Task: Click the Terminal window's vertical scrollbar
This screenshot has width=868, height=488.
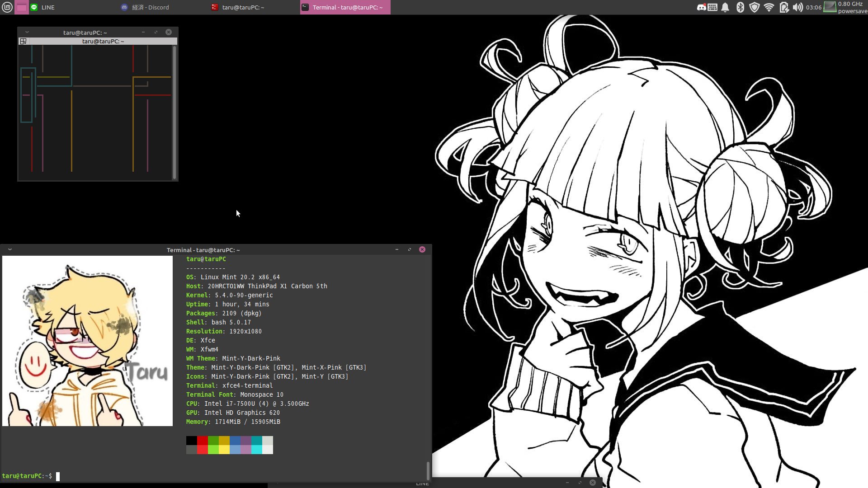Action: pos(428,471)
